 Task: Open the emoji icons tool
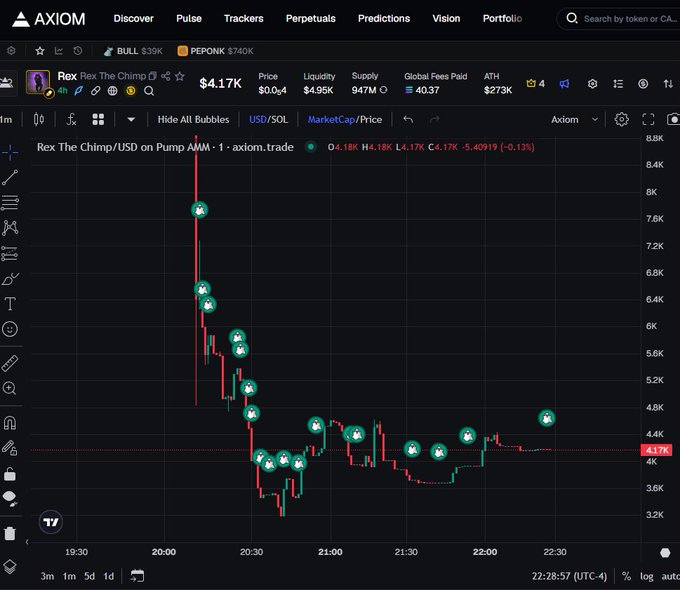pyautogui.click(x=10, y=329)
